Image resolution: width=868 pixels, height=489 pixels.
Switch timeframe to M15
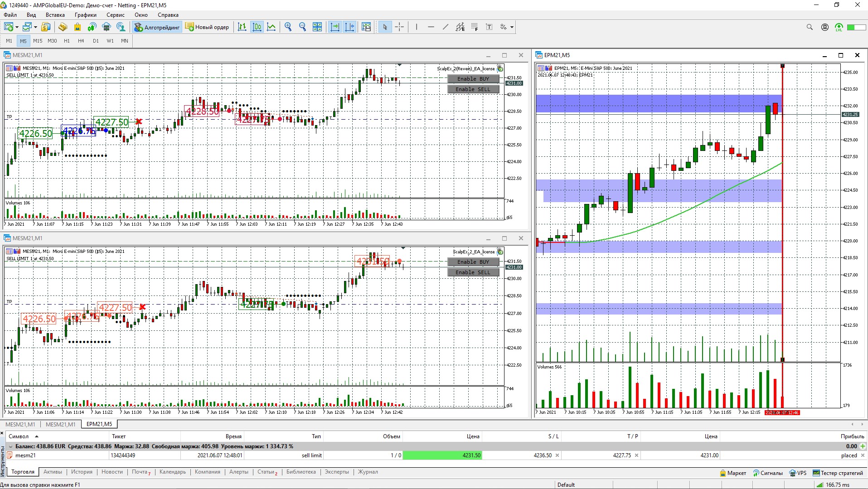38,41
